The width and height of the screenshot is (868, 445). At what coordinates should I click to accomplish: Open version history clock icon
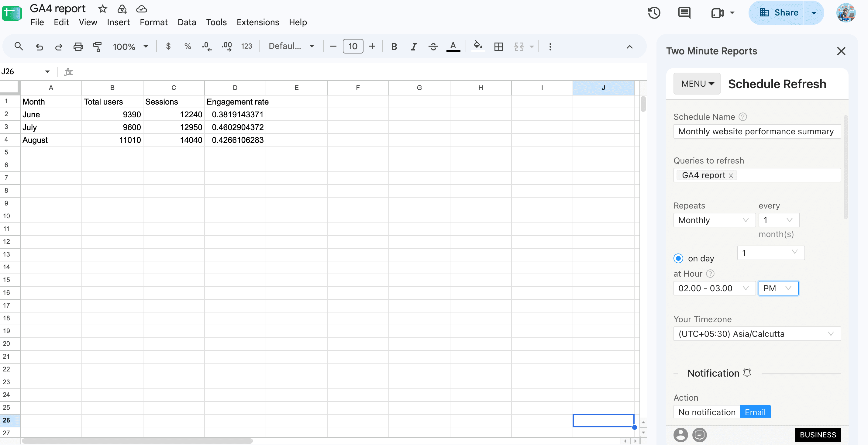coord(654,13)
